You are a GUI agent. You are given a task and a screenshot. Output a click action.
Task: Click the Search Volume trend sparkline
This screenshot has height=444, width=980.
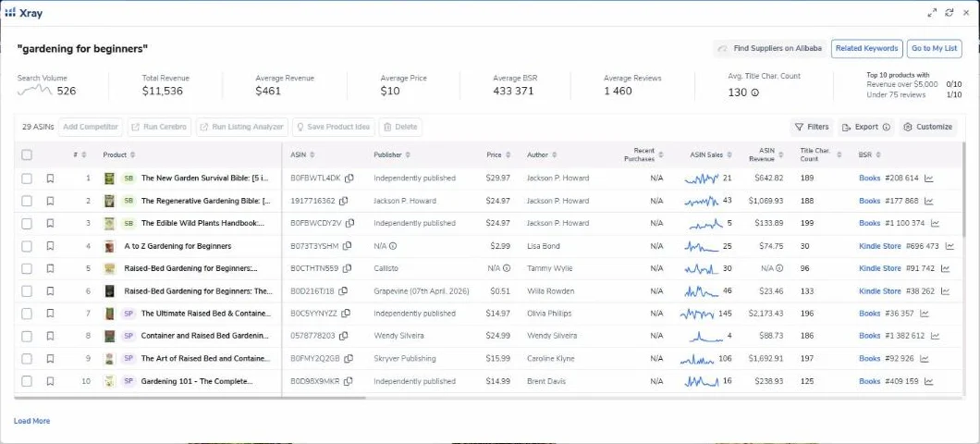pyautogui.click(x=34, y=91)
